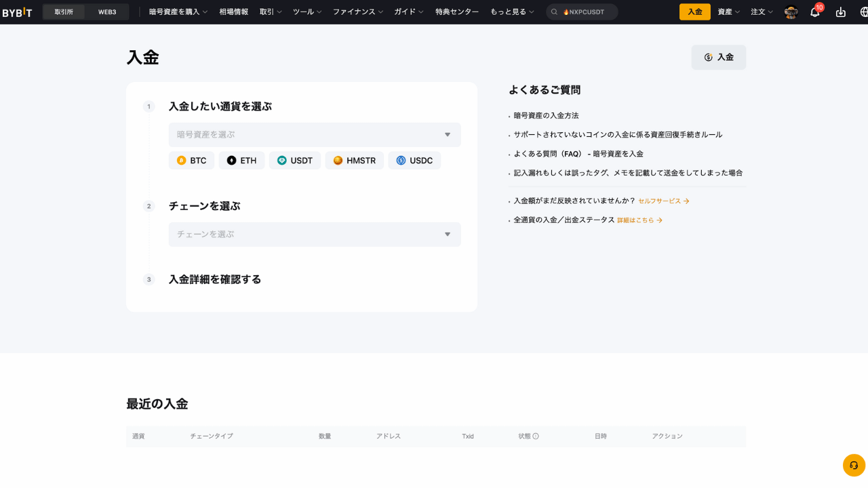Open the notification bell with 10 alerts
The height and width of the screenshot is (488, 868).
click(x=814, y=12)
